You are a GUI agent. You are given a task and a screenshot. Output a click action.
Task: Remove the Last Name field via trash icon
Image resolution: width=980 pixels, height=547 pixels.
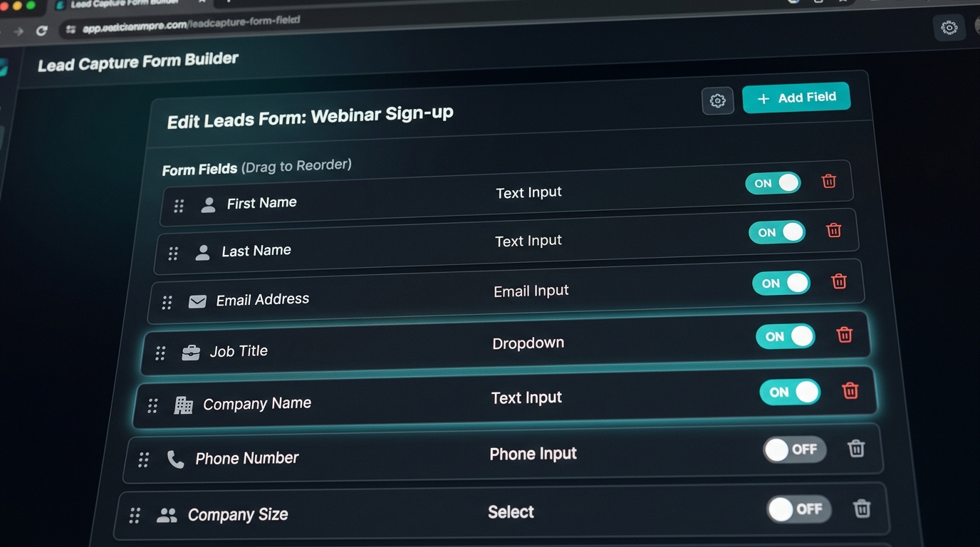click(834, 230)
